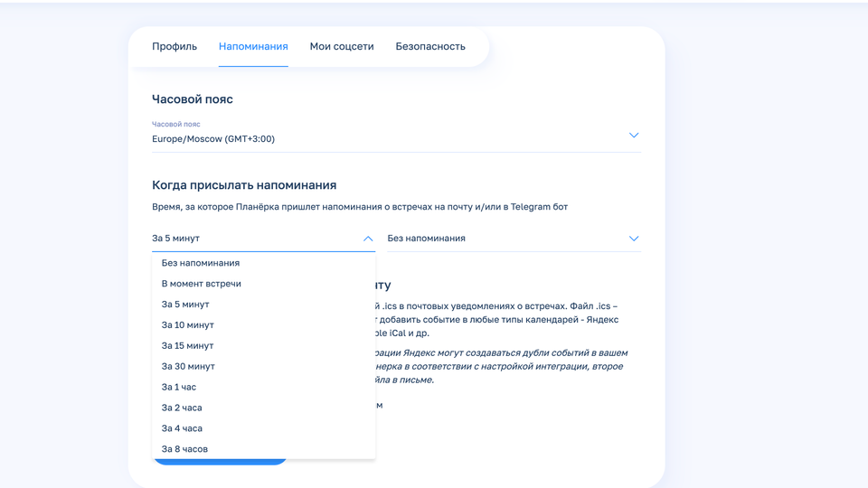
Task: Open the Профиль tab
Action: tap(175, 46)
